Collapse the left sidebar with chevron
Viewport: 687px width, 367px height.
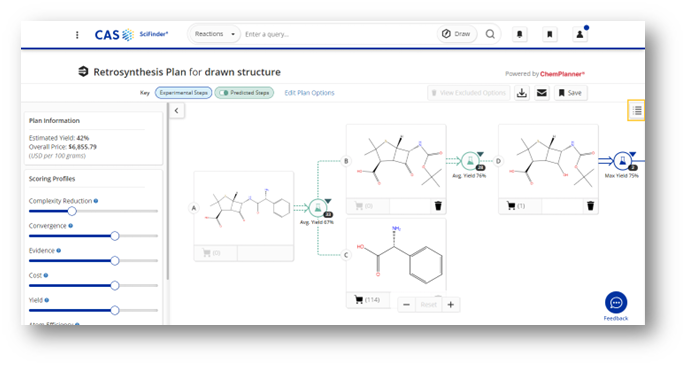pos(177,111)
